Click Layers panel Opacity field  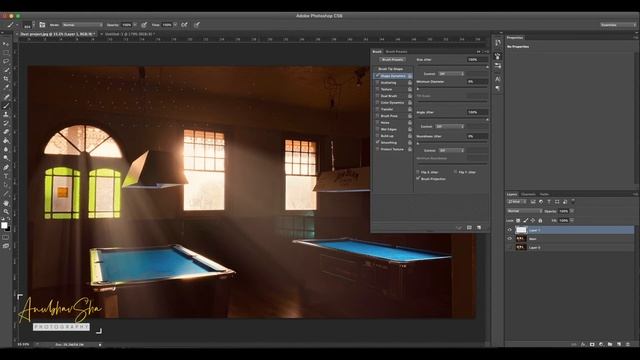pos(564,211)
